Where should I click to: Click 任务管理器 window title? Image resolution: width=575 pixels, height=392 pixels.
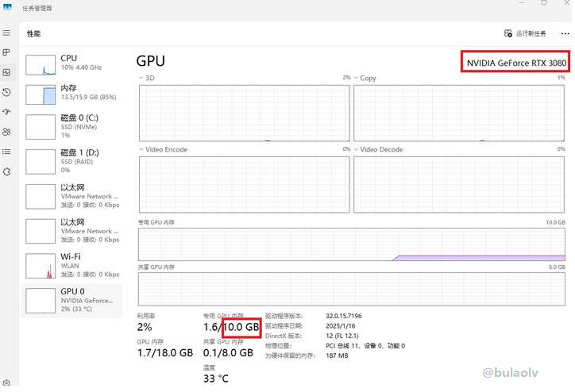[37, 8]
